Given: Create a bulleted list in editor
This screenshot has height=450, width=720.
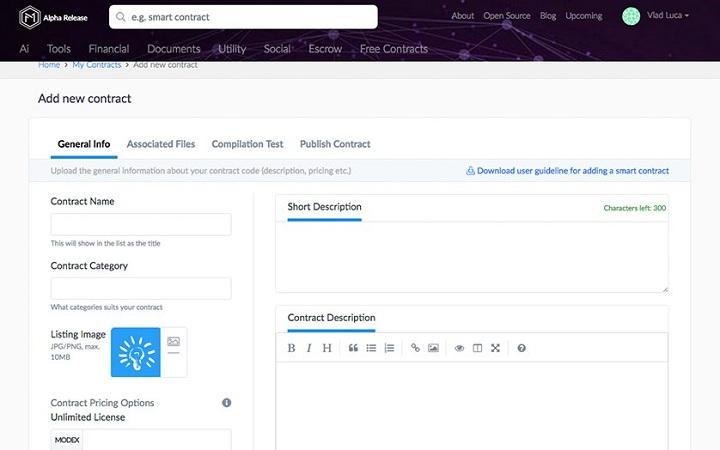Looking at the screenshot, I should click(x=371, y=348).
